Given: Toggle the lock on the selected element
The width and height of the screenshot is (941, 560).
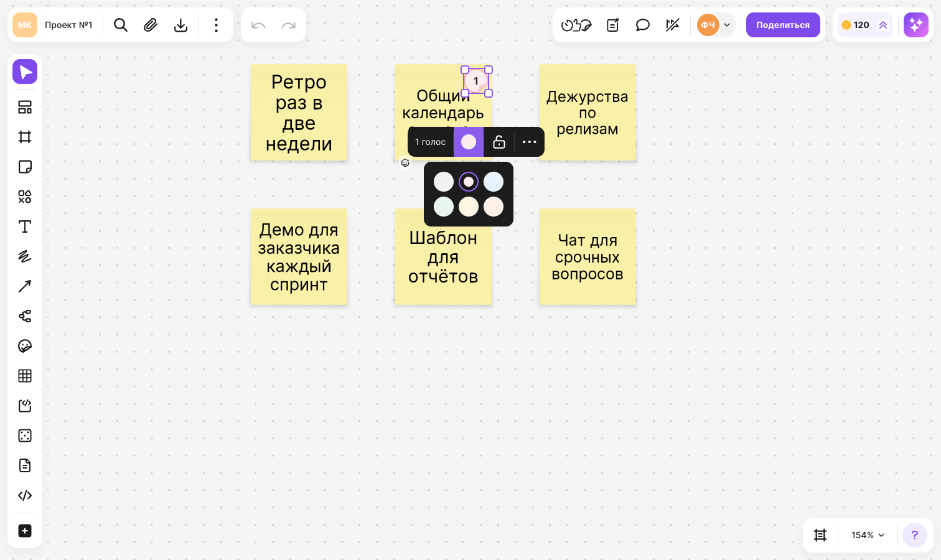Looking at the screenshot, I should click(499, 142).
